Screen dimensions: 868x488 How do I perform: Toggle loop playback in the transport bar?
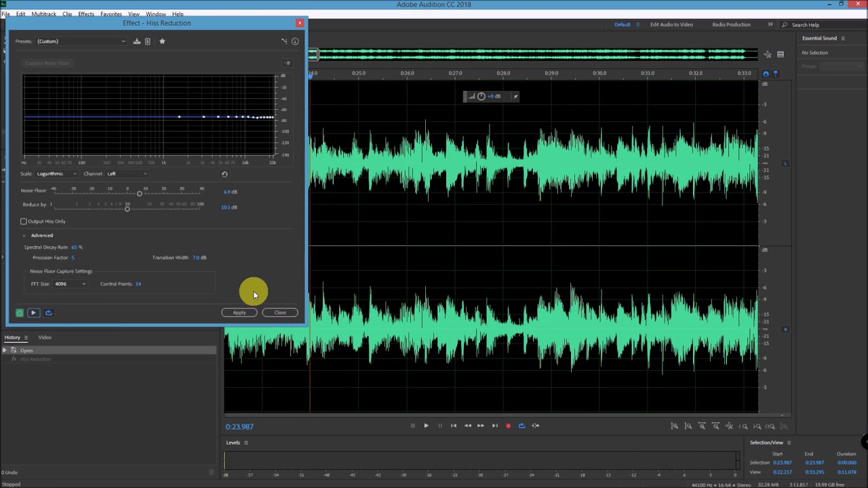coord(521,426)
